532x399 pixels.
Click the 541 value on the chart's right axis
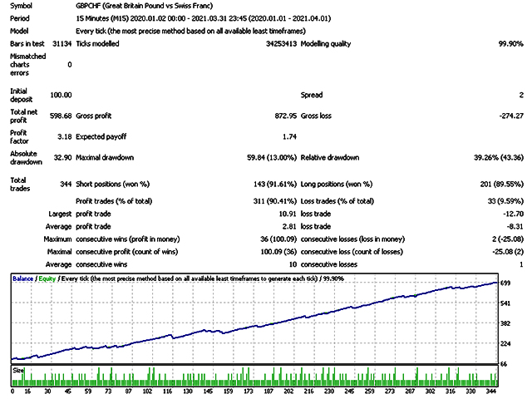pos(505,303)
